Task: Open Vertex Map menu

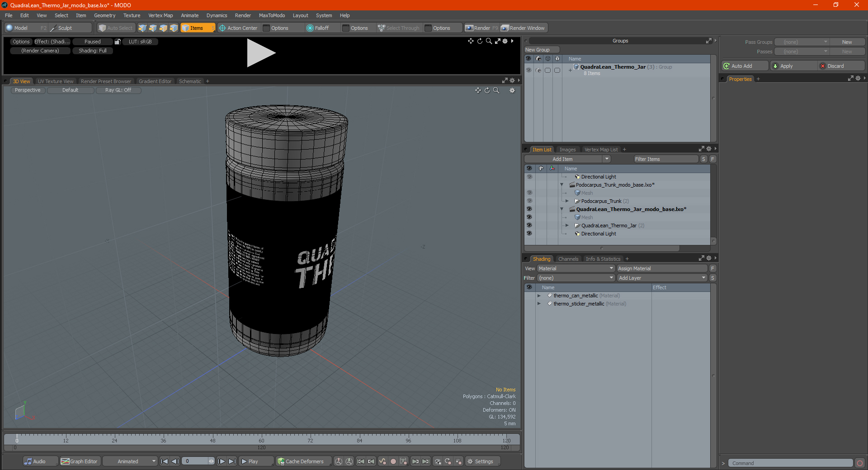Action: tap(160, 15)
